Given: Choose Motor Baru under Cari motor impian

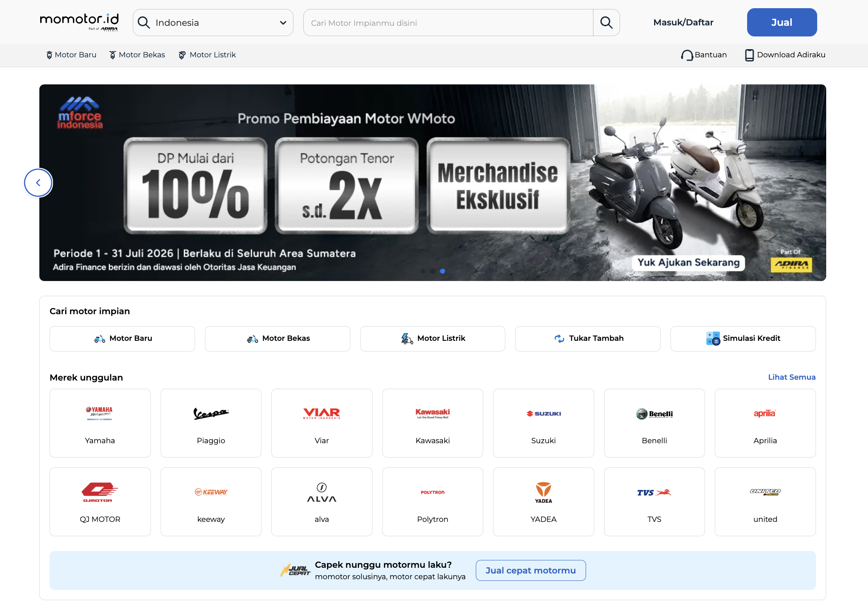Looking at the screenshot, I should click(122, 338).
